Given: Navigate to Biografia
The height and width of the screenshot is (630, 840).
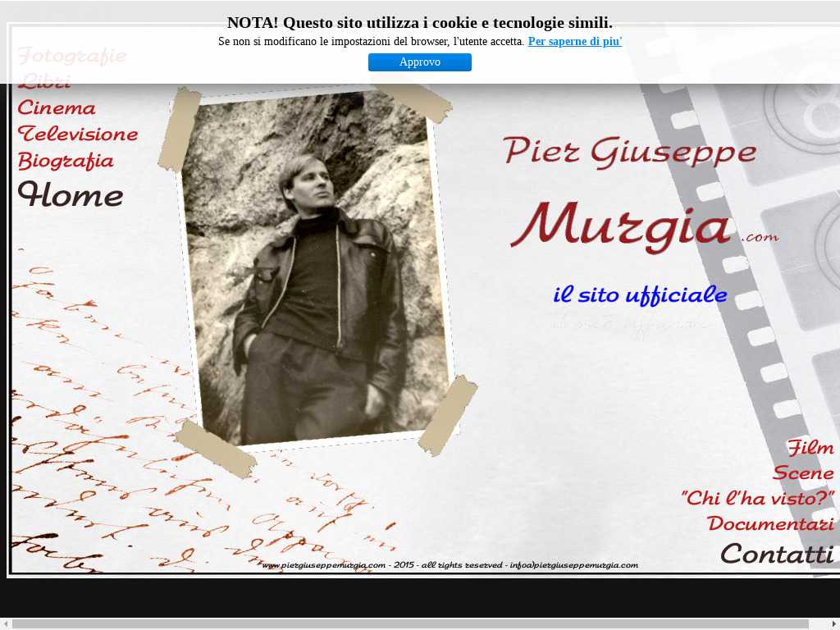Looking at the screenshot, I should (66, 160).
